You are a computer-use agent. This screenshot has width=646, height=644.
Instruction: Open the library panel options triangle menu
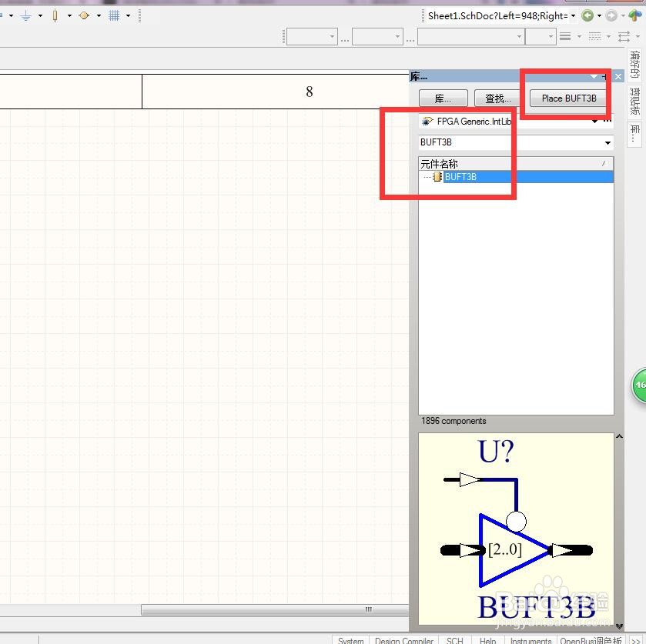594,77
